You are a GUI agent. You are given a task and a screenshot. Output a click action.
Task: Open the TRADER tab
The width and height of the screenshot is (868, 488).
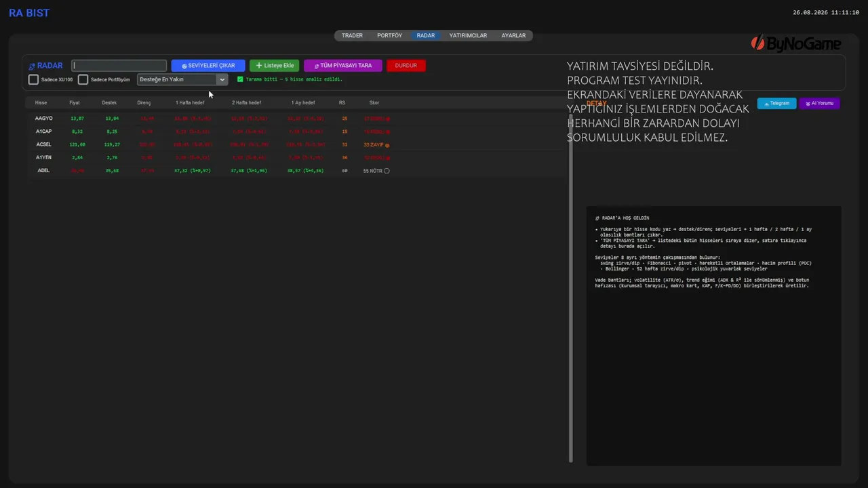tap(352, 35)
